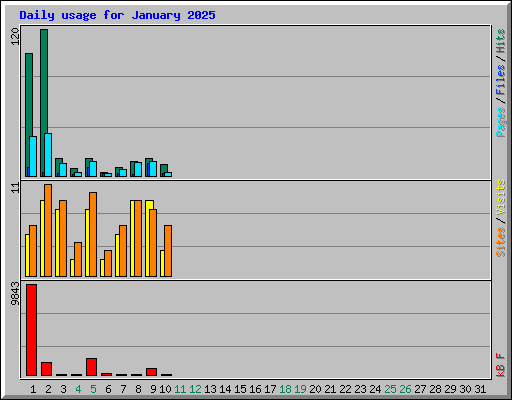Click the 'Files' legend label
Screen dimensions: 512x400
(x=501, y=80)
